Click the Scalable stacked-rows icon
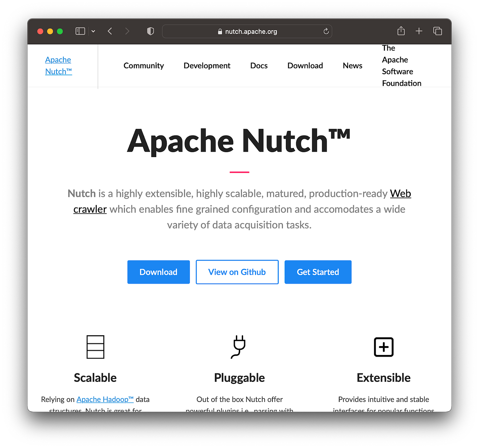Image resolution: width=479 pixels, height=448 pixels. pos(95,347)
